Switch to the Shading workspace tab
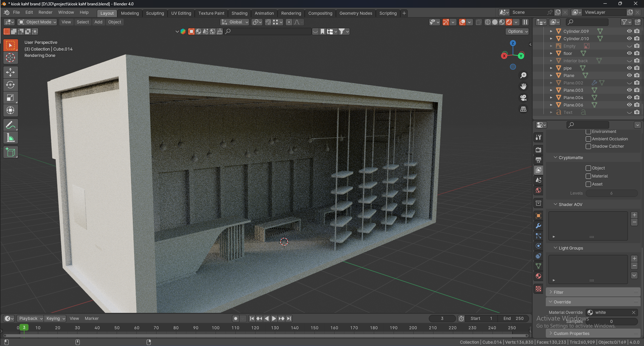Viewport: 644px width, 346px height. pos(239,13)
